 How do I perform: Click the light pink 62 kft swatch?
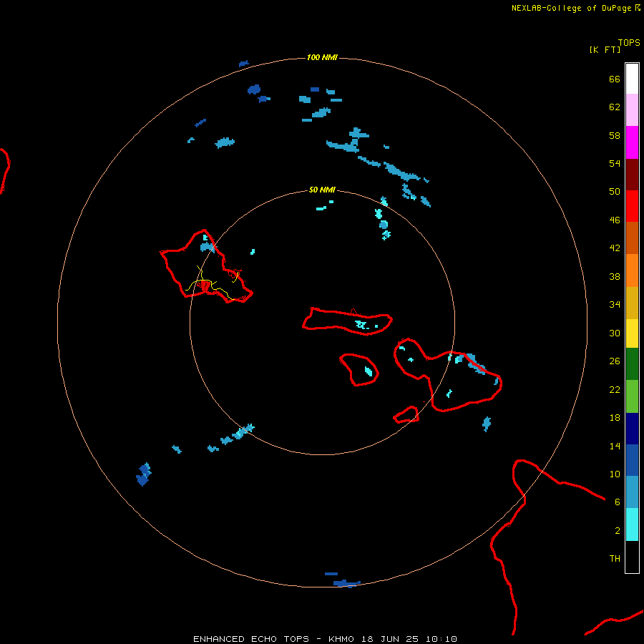click(632, 109)
